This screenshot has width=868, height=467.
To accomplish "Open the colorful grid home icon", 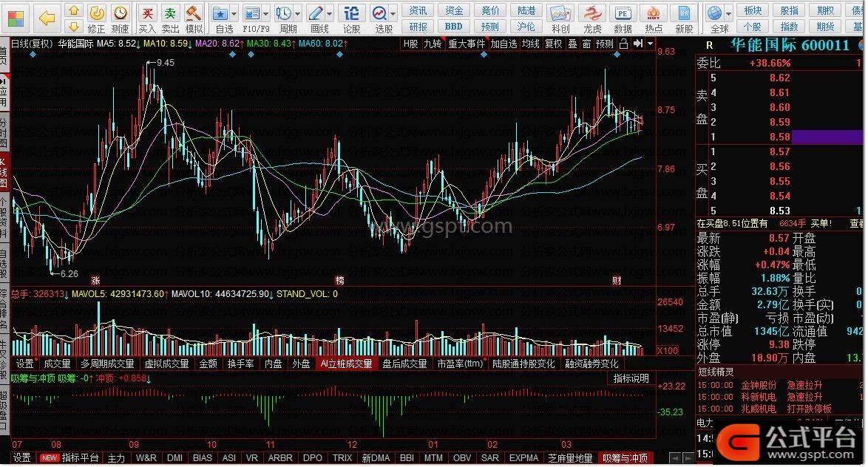I will coord(16,18).
